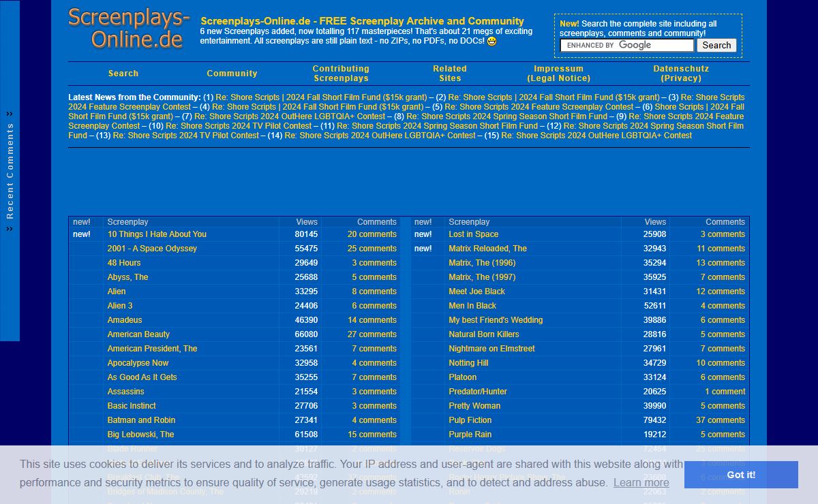View 15 comments for Big Lebowski
818x504 pixels.
372,435
